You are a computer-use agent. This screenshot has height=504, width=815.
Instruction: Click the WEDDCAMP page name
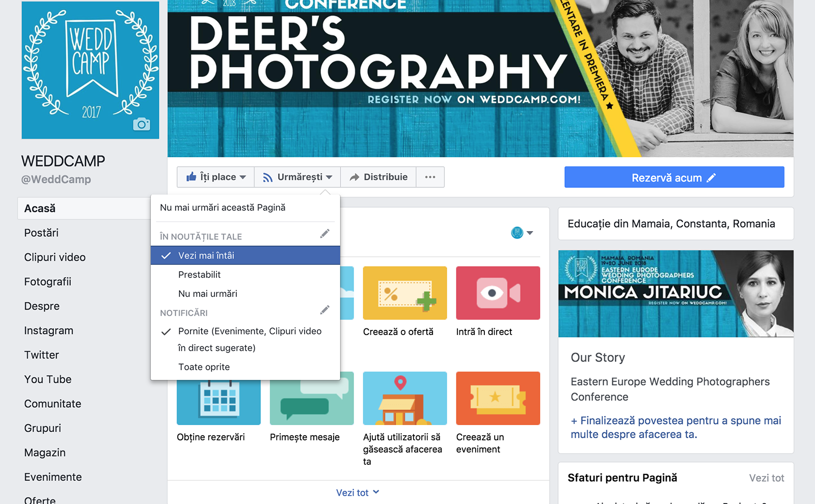click(63, 161)
